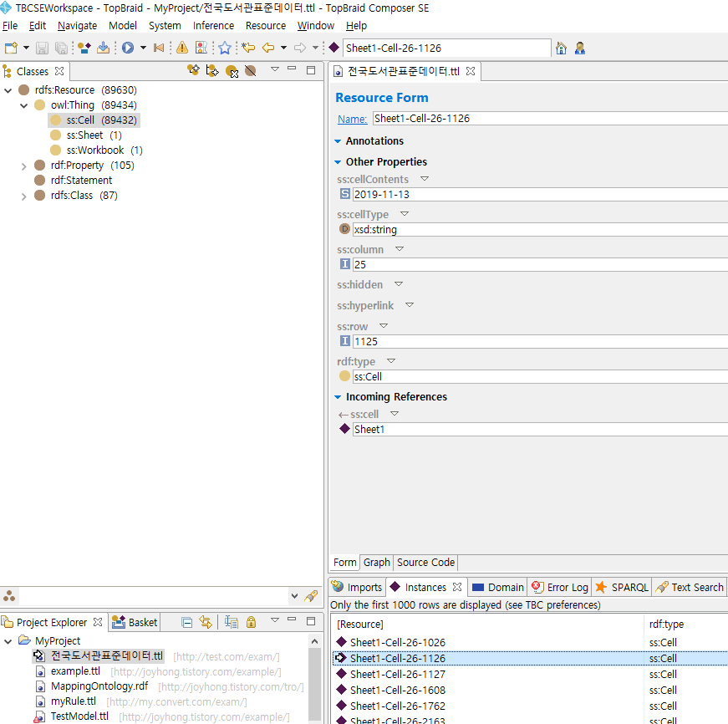Collapse the owl:Thing tree node

23,105
